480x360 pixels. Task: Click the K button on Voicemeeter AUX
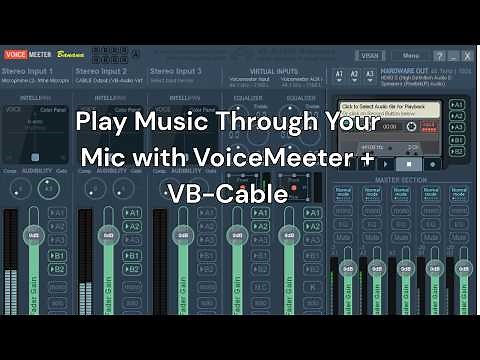click(313, 287)
